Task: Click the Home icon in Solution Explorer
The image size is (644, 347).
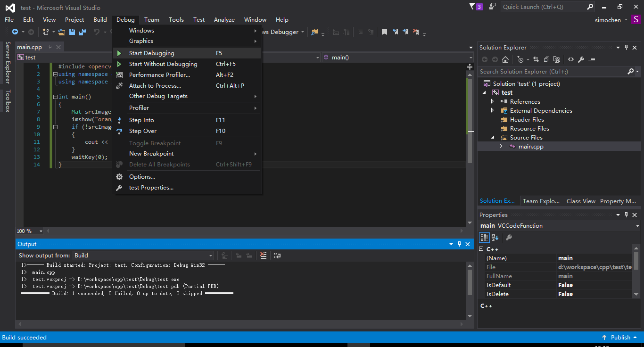Action: (505, 59)
